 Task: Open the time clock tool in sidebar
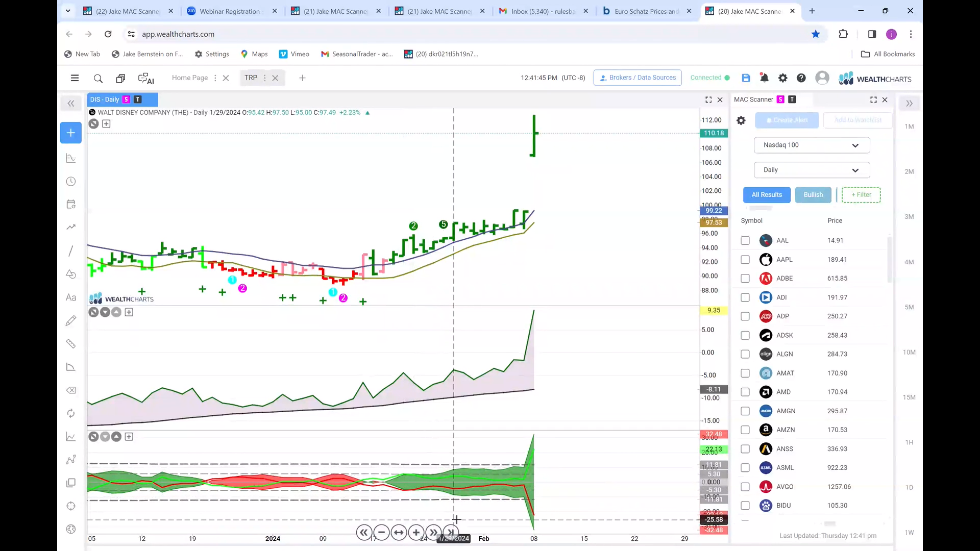pyautogui.click(x=71, y=182)
